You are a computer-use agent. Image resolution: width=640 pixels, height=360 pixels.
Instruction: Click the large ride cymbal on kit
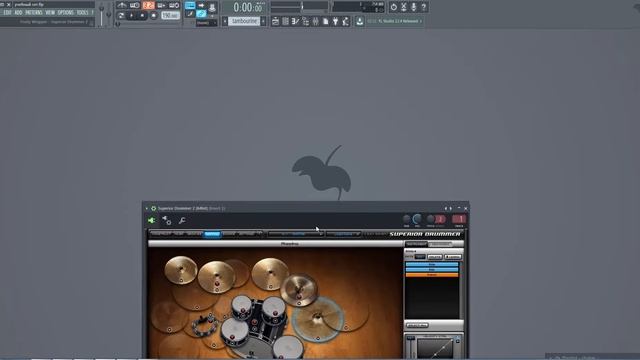pyautogui.click(x=318, y=318)
